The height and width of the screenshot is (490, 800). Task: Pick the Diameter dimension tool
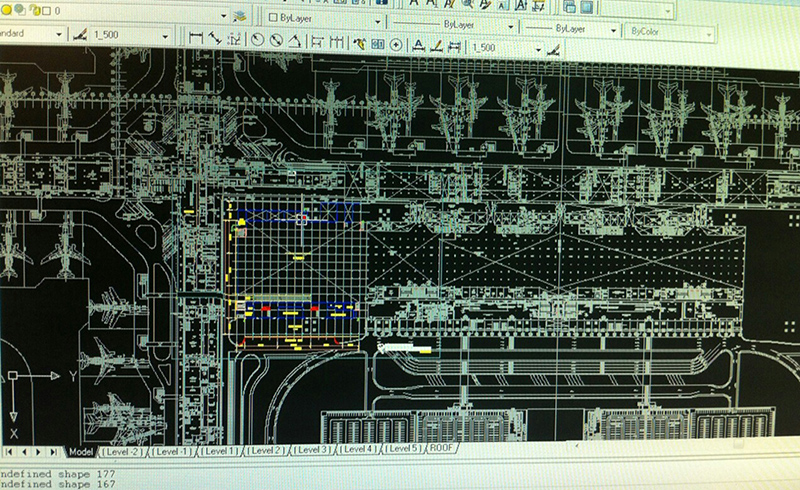tap(275, 42)
